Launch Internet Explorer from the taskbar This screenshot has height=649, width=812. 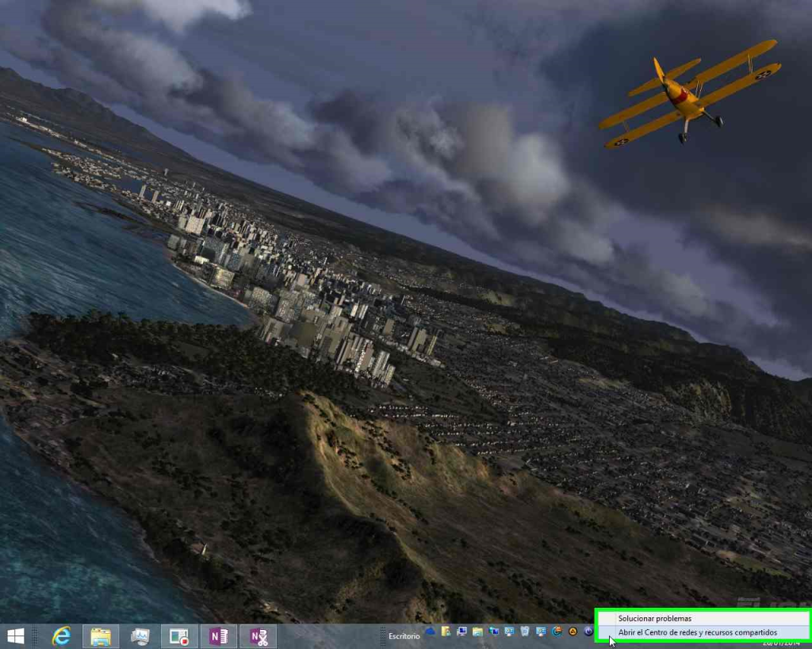point(61,636)
